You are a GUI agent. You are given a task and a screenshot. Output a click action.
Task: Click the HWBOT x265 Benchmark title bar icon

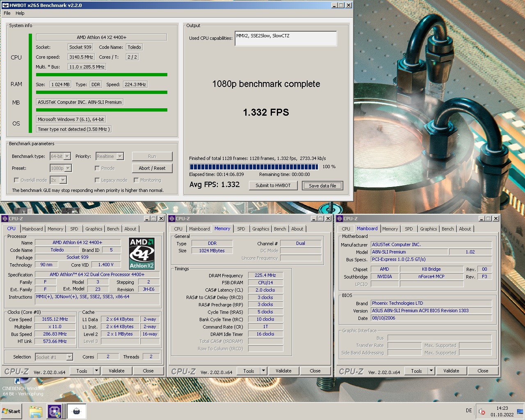point(5,5)
